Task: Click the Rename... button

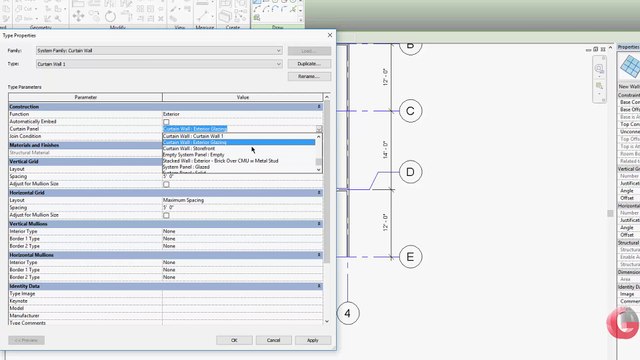Action: click(x=309, y=76)
